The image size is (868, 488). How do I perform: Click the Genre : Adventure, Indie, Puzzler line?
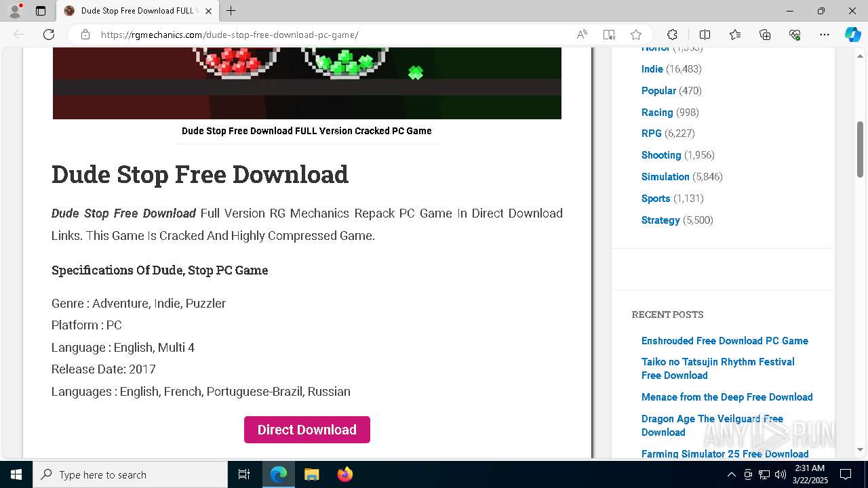click(x=139, y=303)
